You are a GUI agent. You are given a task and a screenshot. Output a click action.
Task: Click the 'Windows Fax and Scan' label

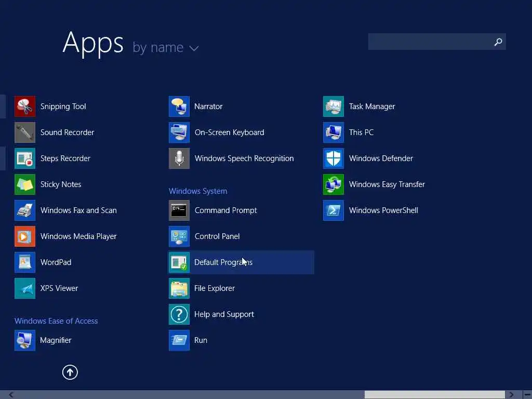(78, 210)
